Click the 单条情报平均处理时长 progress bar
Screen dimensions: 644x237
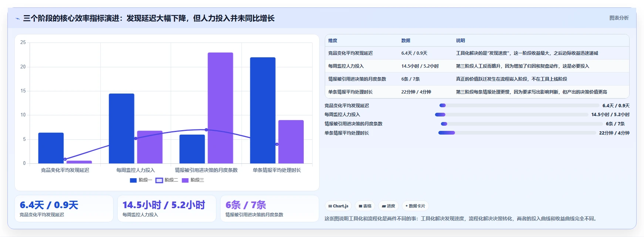point(517,133)
